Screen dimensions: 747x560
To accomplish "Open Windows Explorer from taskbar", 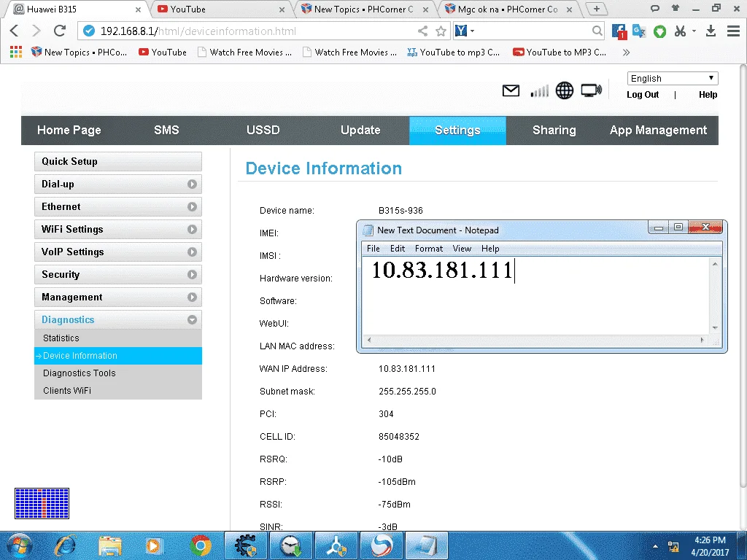I will coord(110,545).
